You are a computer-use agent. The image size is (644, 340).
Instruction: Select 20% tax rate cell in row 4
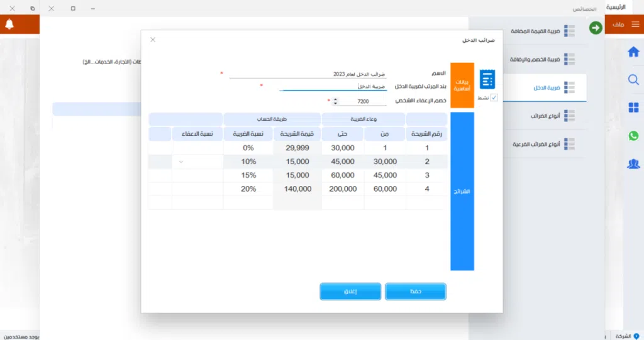248,189
